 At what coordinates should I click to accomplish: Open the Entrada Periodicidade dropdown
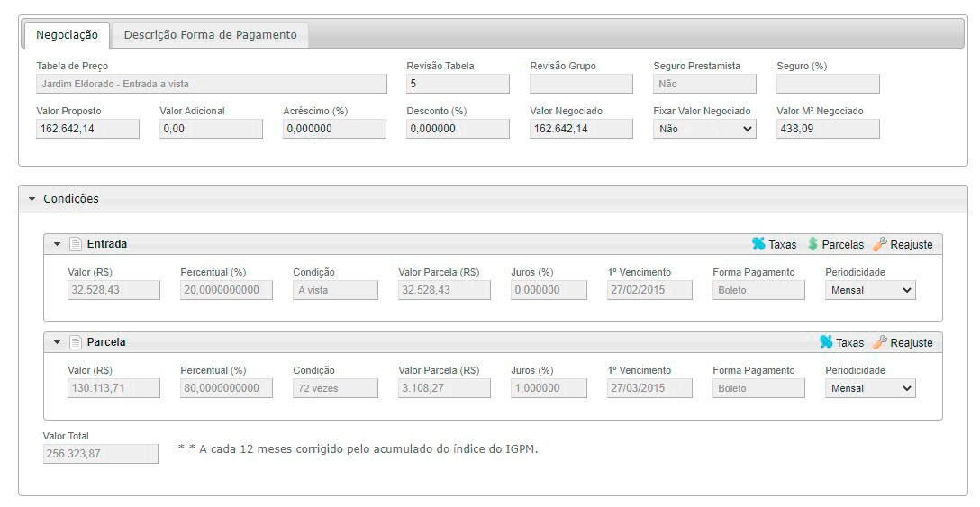(x=869, y=290)
